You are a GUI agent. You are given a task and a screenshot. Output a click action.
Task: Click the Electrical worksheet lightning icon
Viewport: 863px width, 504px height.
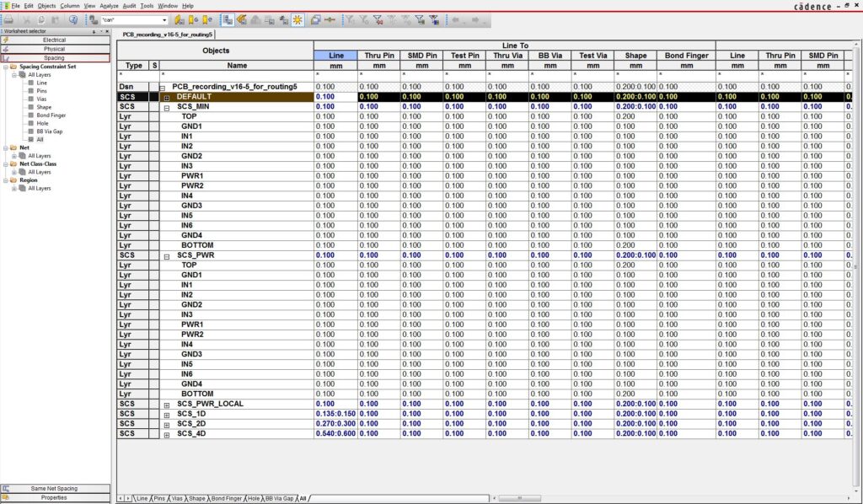click(6, 40)
